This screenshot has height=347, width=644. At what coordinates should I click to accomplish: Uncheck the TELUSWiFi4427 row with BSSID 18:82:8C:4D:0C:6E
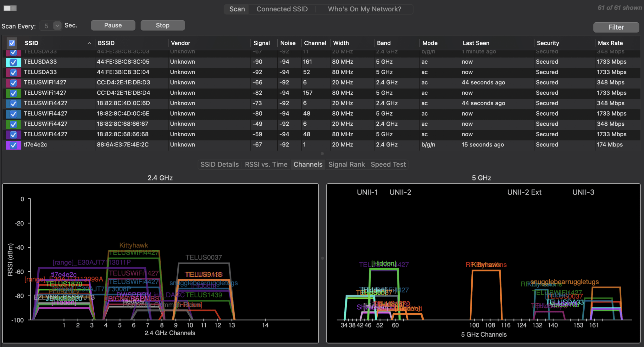point(13,114)
